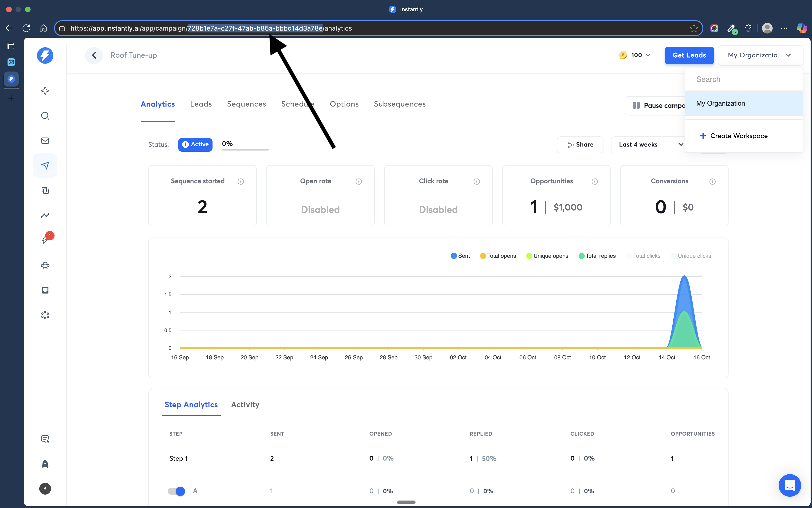Open the campaigns send-arrow icon
Viewport: 812px width, 508px height.
tap(45, 165)
